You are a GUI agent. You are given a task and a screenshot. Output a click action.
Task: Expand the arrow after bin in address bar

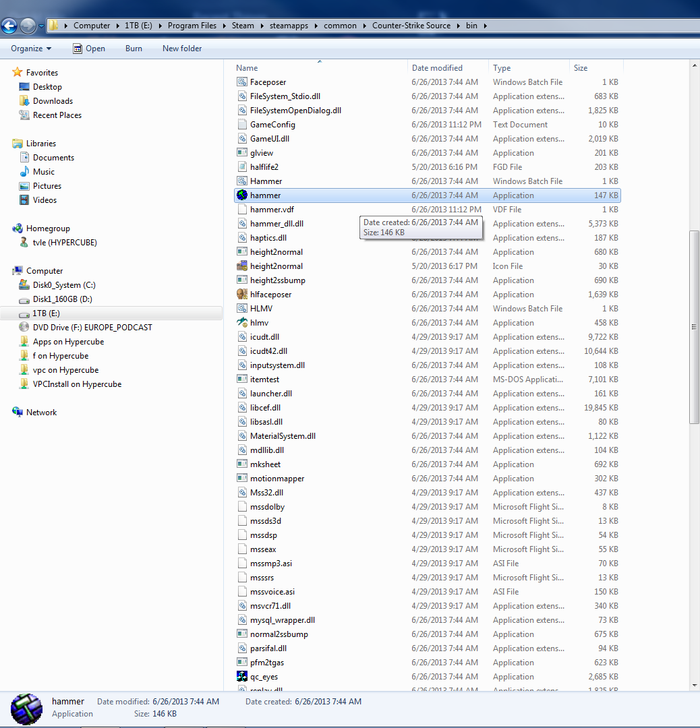tap(486, 26)
